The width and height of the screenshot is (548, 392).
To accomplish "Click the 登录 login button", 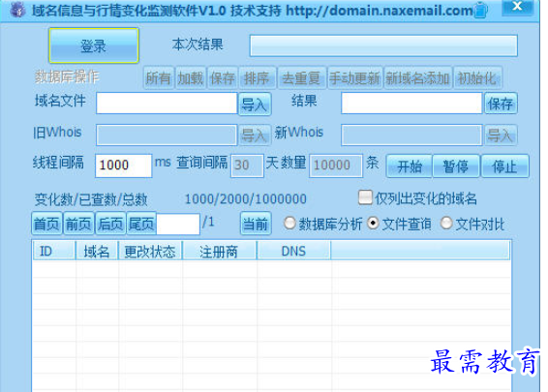I will [x=94, y=45].
